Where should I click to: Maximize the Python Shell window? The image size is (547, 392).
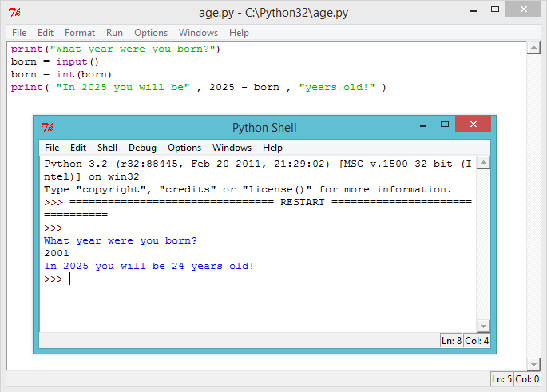click(x=444, y=125)
